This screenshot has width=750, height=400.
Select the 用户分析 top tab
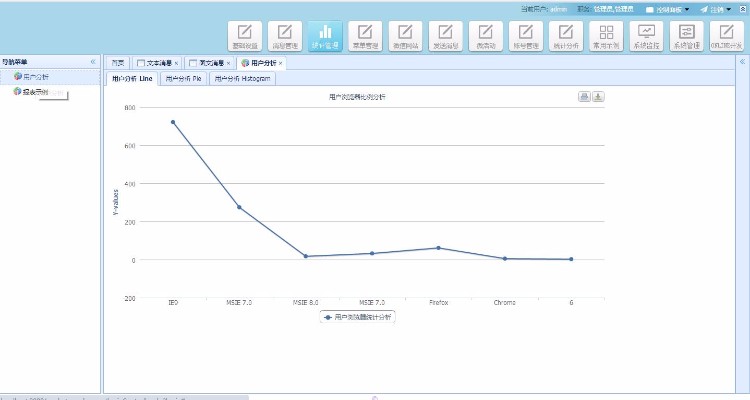click(261, 63)
